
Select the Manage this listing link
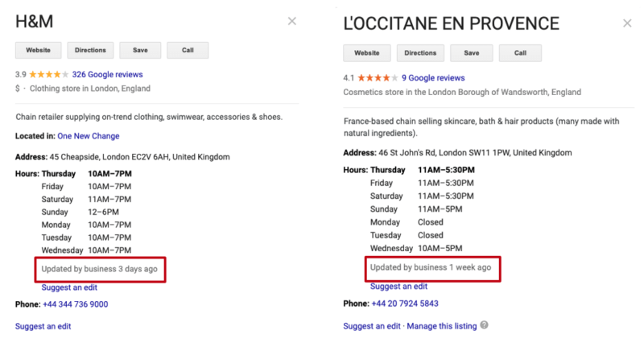[441, 326]
